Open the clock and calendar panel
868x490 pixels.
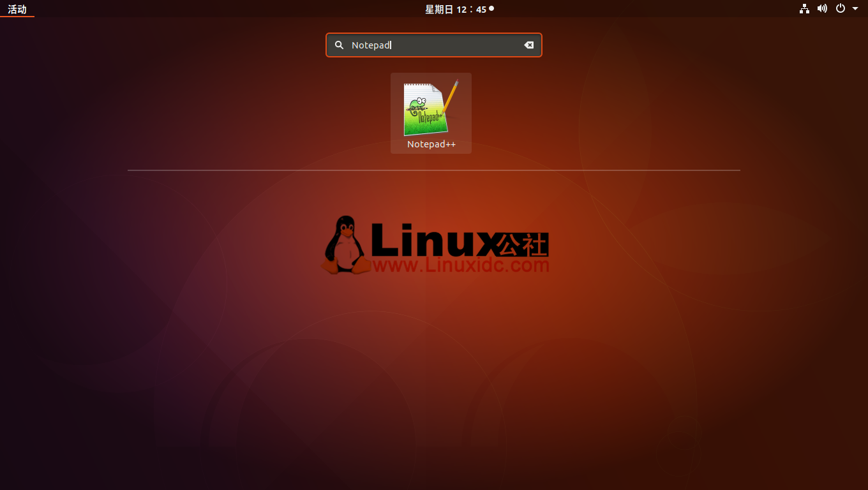(460, 9)
